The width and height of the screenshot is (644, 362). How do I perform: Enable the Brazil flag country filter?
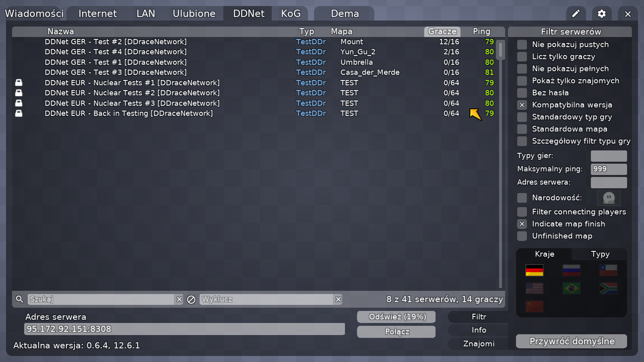tap(571, 288)
